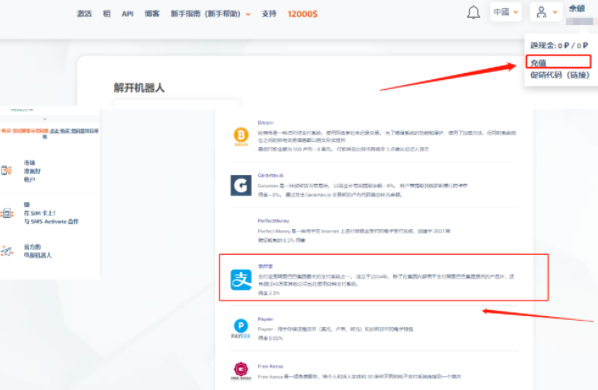This screenshot has height=390, width=598.
Task: Open the 博客 menu item
Action: [x=152, y=14]
